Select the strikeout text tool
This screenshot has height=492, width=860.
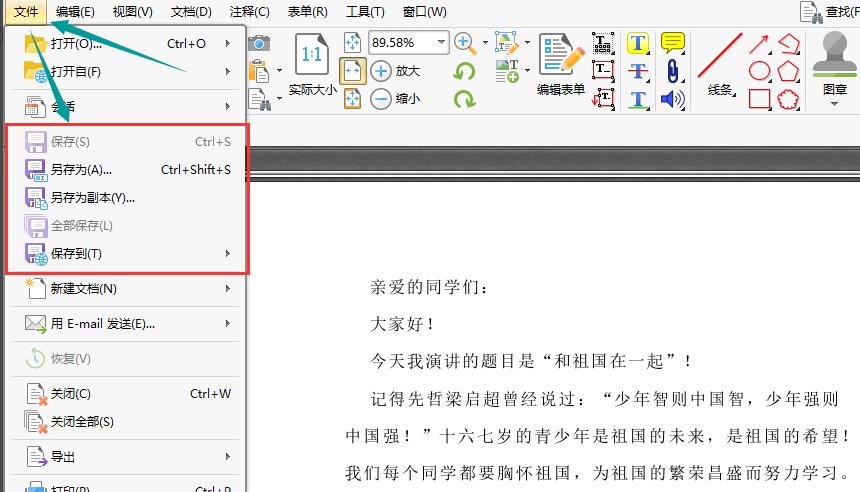pos(638,71)
